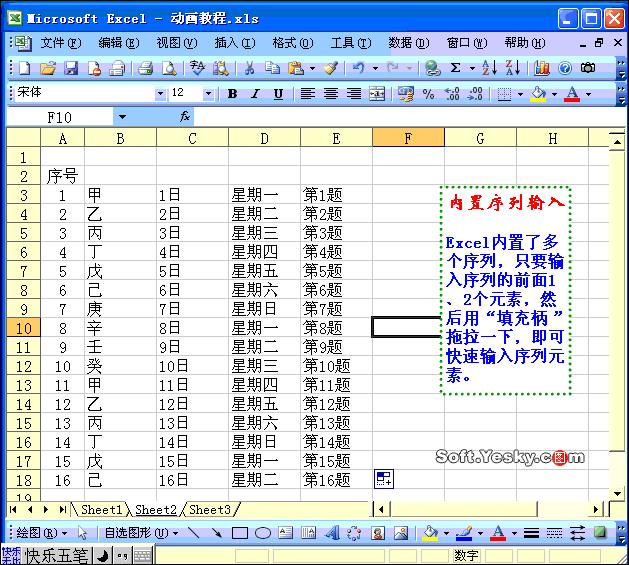The image size is (629, 565).
Task: Click the Help question mark icon
Action: click(x=565, y=68)
